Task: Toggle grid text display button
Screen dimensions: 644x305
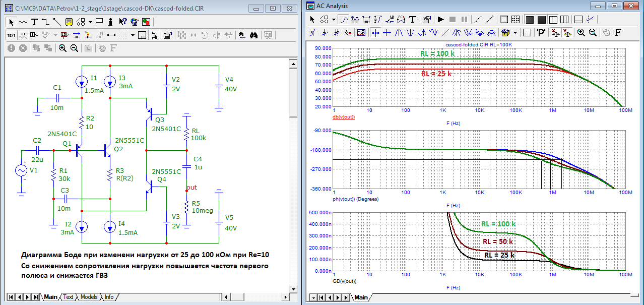Action: coord(11,35)
